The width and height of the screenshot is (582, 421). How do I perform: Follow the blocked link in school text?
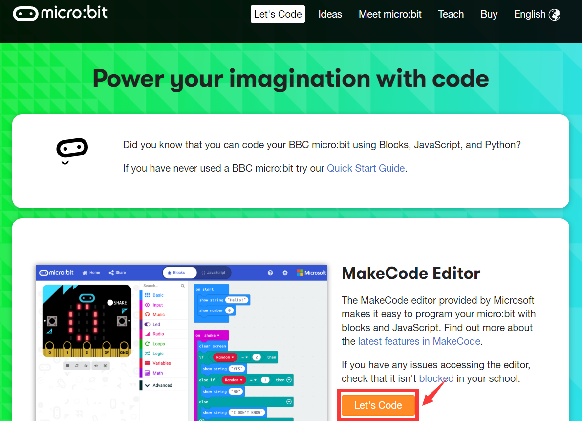(436, 378)
